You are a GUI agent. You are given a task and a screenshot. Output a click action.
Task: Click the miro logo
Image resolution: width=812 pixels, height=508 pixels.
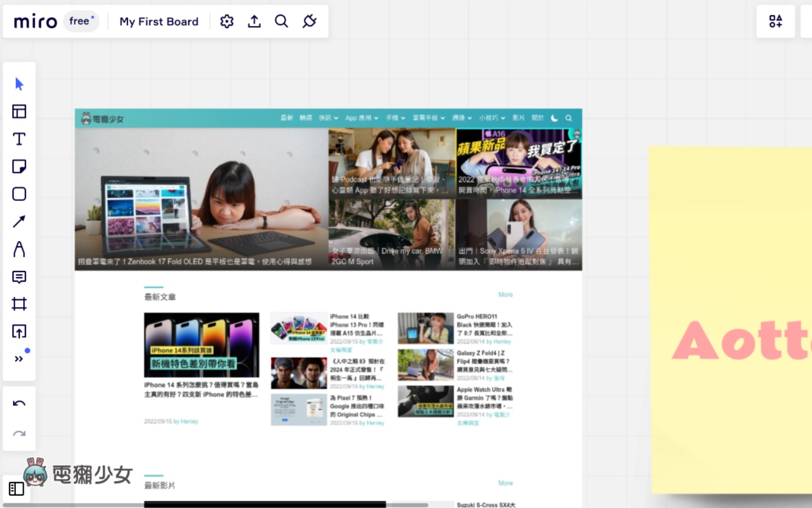click(35, 21)
